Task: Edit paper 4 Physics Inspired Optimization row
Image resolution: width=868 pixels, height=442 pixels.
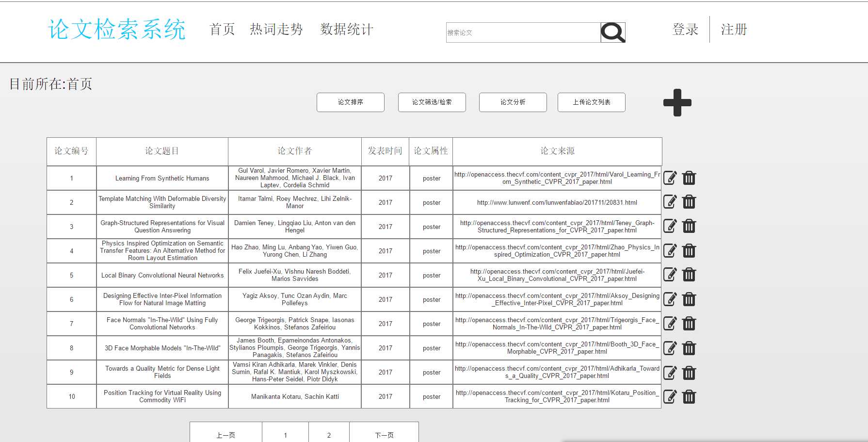Action: click(x=670, y=251)
